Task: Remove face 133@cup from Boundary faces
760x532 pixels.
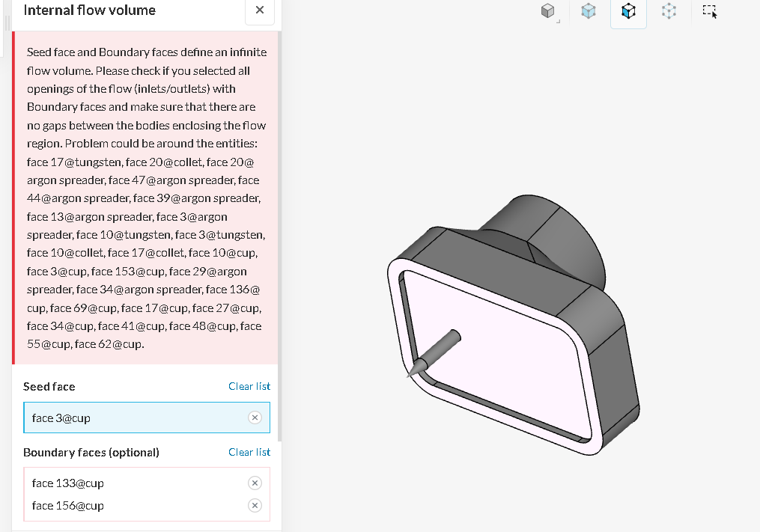Action: (255, 483)
